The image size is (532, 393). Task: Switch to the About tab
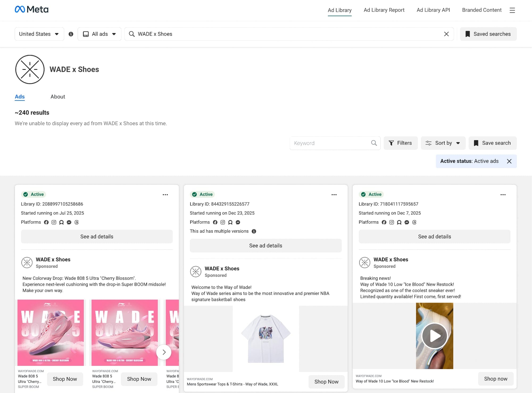pyautogui.click(x=57, y=97)
